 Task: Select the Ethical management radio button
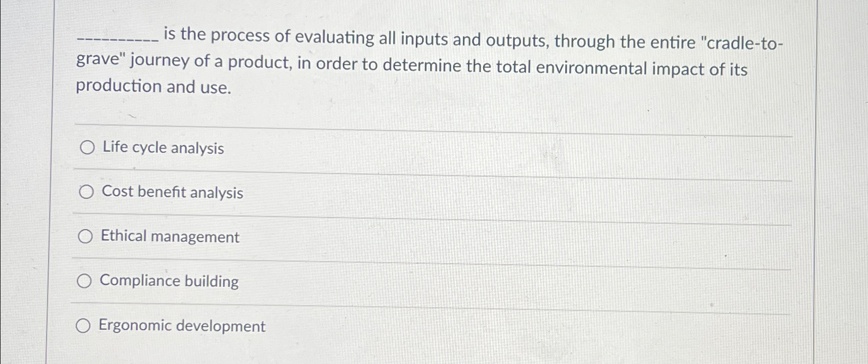pyautogui.click(x=86, y=236)
